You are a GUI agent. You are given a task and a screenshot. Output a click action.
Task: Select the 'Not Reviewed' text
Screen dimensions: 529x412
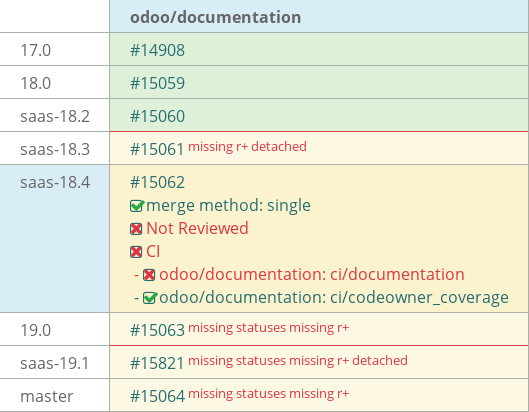click(x=197, y=228)
